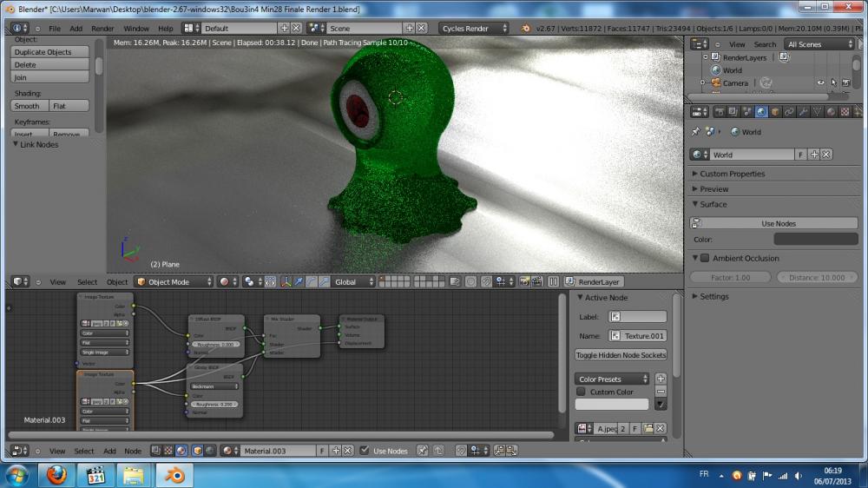Launch Firefox from the Windows taskbar
The image size is (868, 488).
(x=56, y=475)
